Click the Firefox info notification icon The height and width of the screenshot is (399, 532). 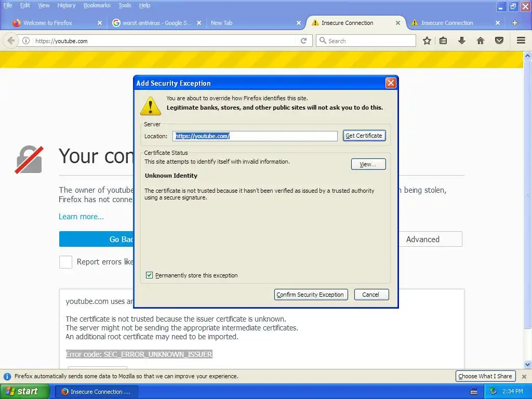[7, 376]
